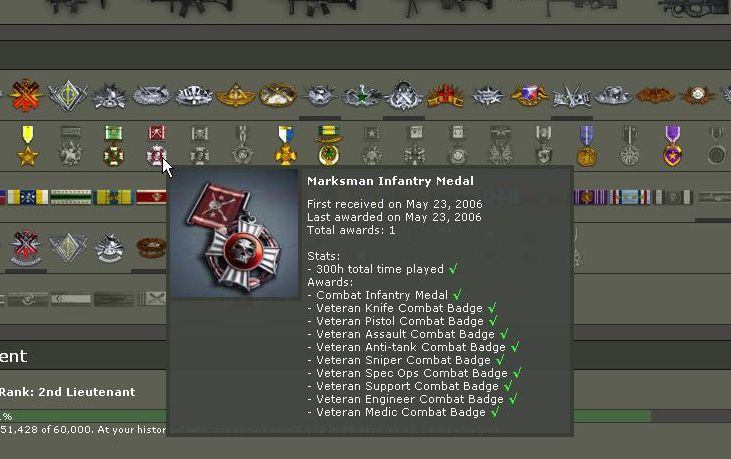Click the gold wings badge
Image resolution: width=731 pixels, height=459 pixels.
point(235,96)
